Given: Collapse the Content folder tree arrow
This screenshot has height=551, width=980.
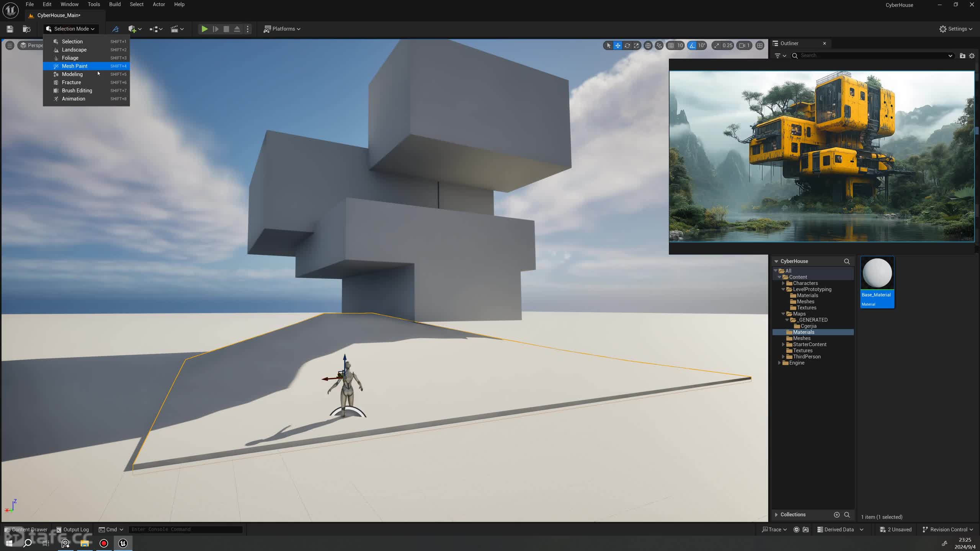Looking at the screenshot, I should pos(779,277).
